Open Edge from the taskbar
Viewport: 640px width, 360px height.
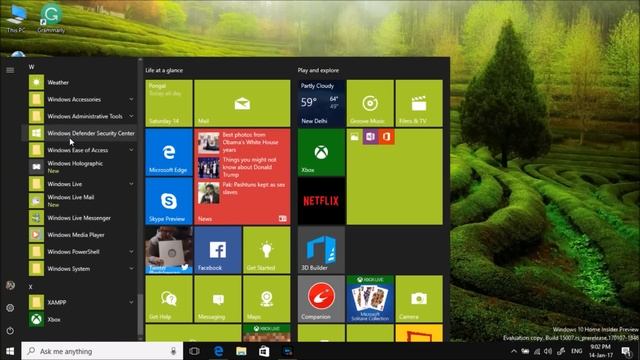tap(218, 351)
